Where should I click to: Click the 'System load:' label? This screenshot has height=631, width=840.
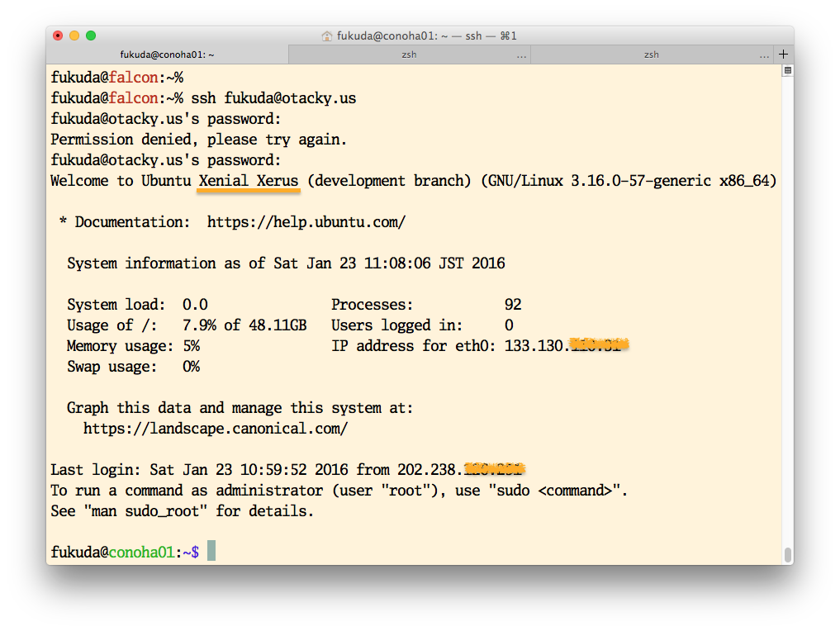[116, 304]
